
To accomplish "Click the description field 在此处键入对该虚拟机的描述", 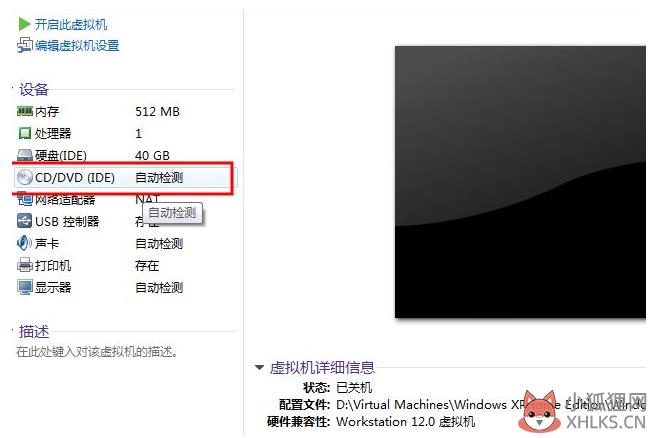I will 97,352.
